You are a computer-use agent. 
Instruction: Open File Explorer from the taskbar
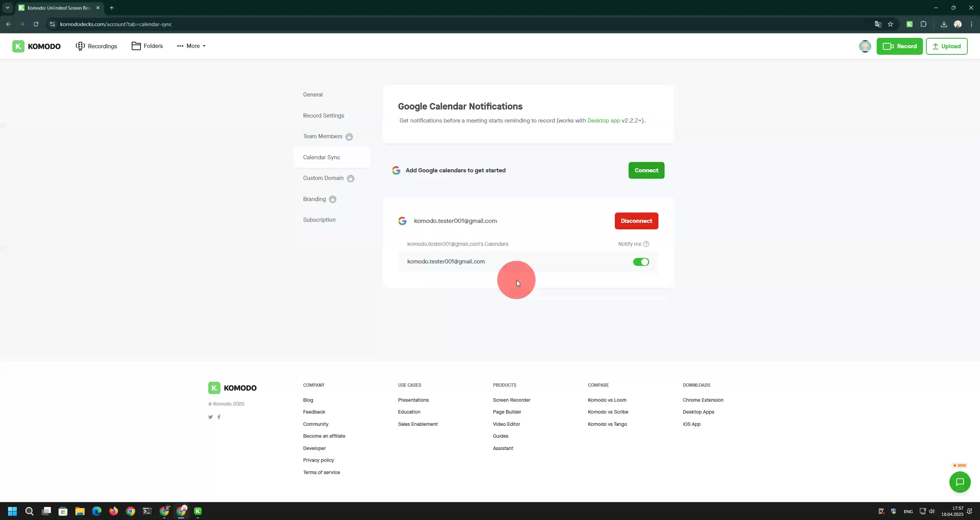80,511
